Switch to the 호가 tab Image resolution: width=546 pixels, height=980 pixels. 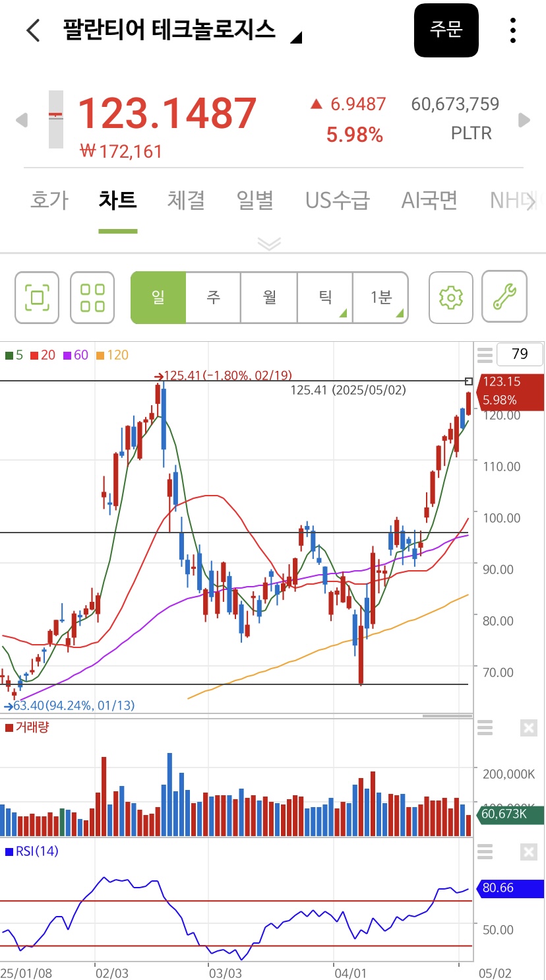pos(49,200)
